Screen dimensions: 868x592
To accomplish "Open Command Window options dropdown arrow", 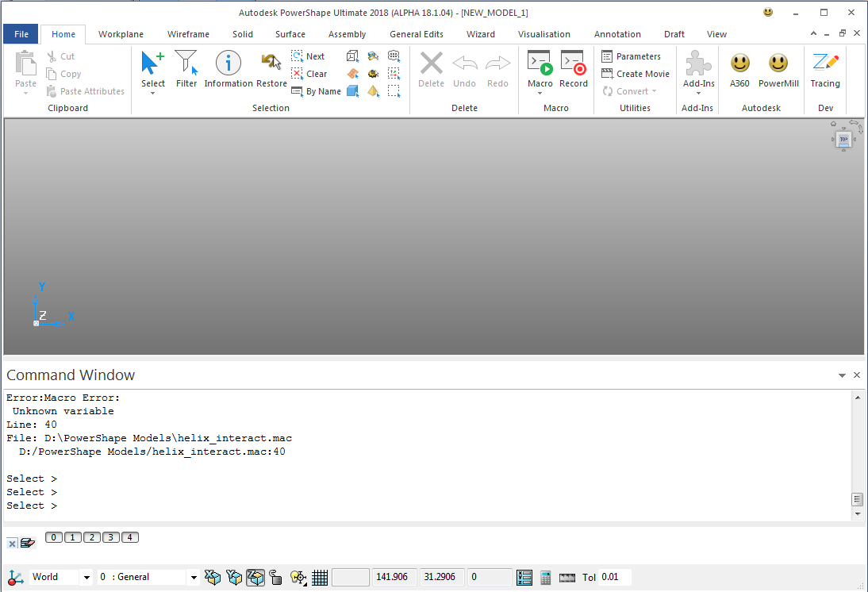I will 842,375.
